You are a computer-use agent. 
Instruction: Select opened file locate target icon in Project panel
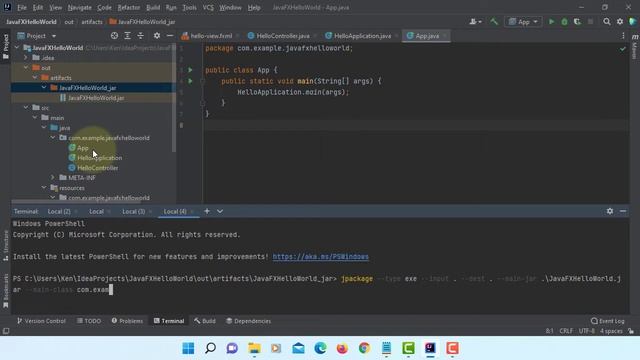coord(114,36)
